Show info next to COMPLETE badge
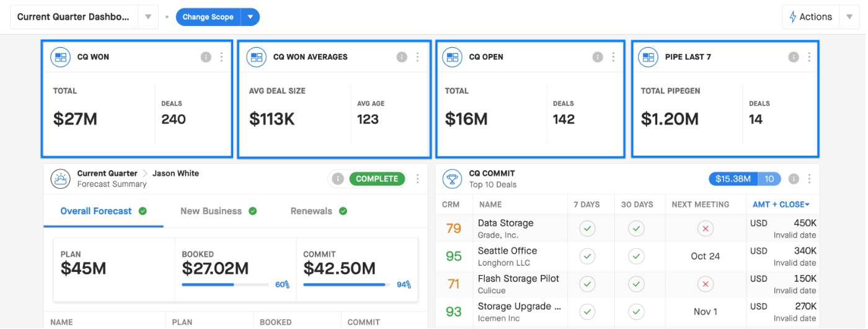 [338, 179]
